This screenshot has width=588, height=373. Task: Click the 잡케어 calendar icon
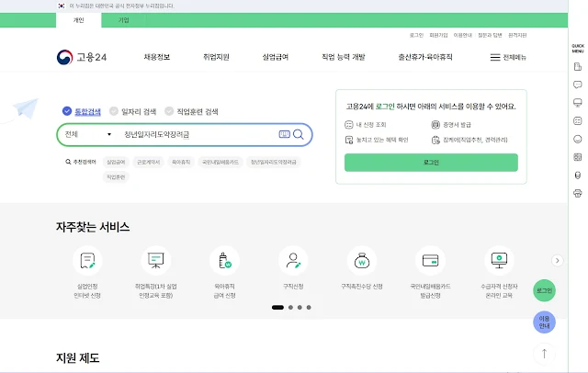click(x=435, y=140)
